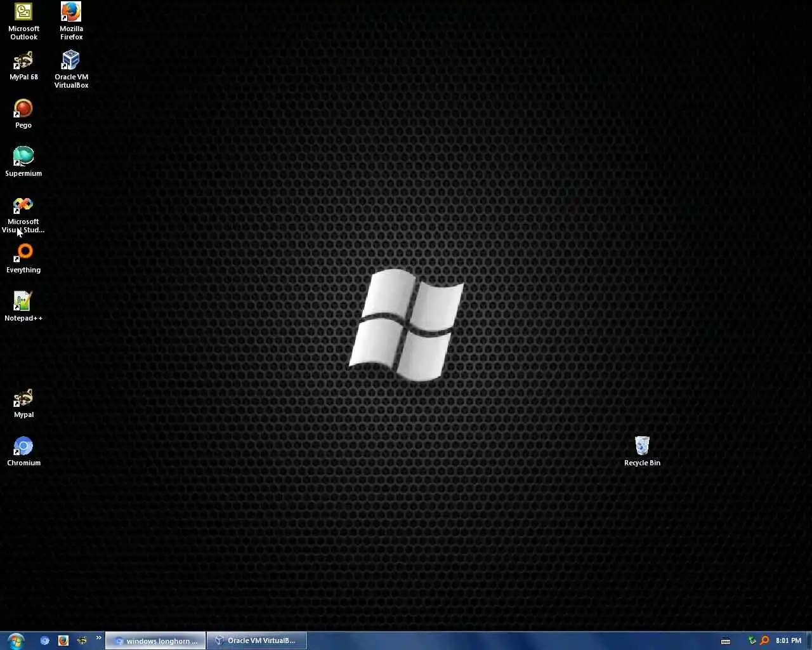Expand the quick launch overflow chevron
This screenshot has height=650, width=812.
(98, 638)
